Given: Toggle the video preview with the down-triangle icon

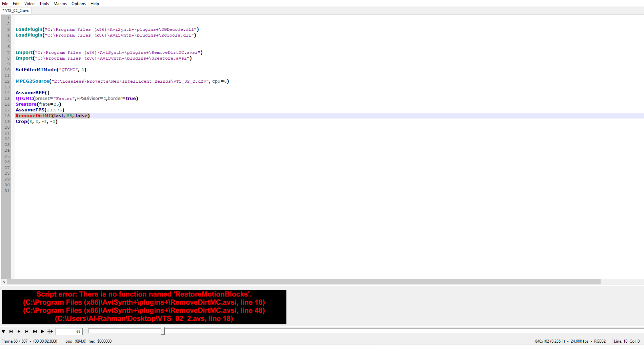Looking at the screenshot, I should pos(3,331).
